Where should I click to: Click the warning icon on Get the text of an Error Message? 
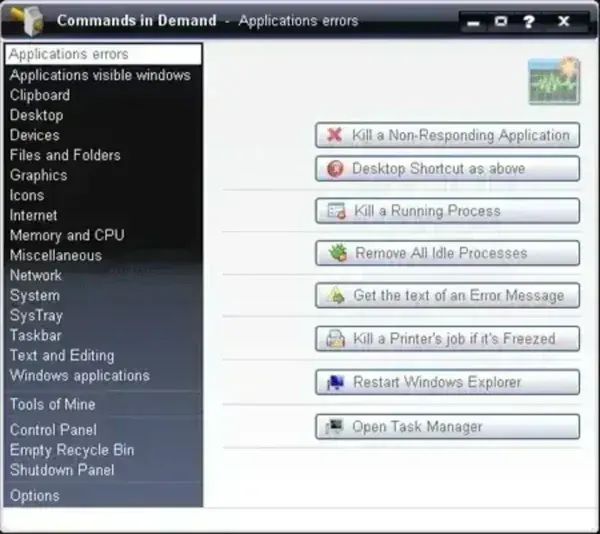(x=336, y=295)
